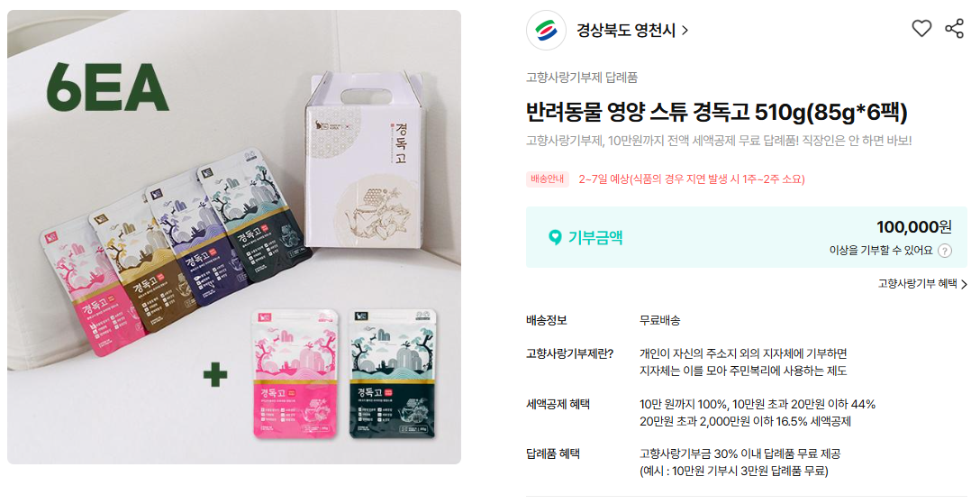Screen dimensions: 980x504
Task: Click the 배송안내 badge
Action: (x=548, y=179)
